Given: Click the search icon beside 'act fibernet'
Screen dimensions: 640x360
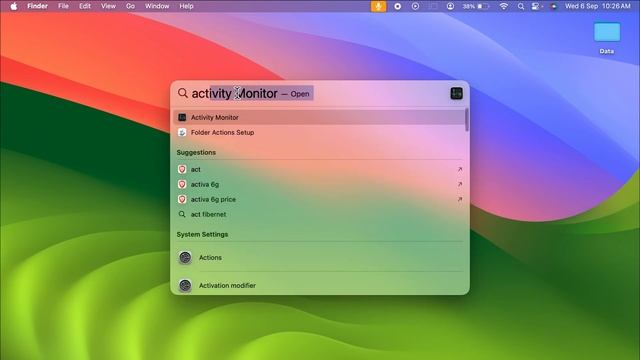Looking at the screenshot, I should tap(182, 214).
